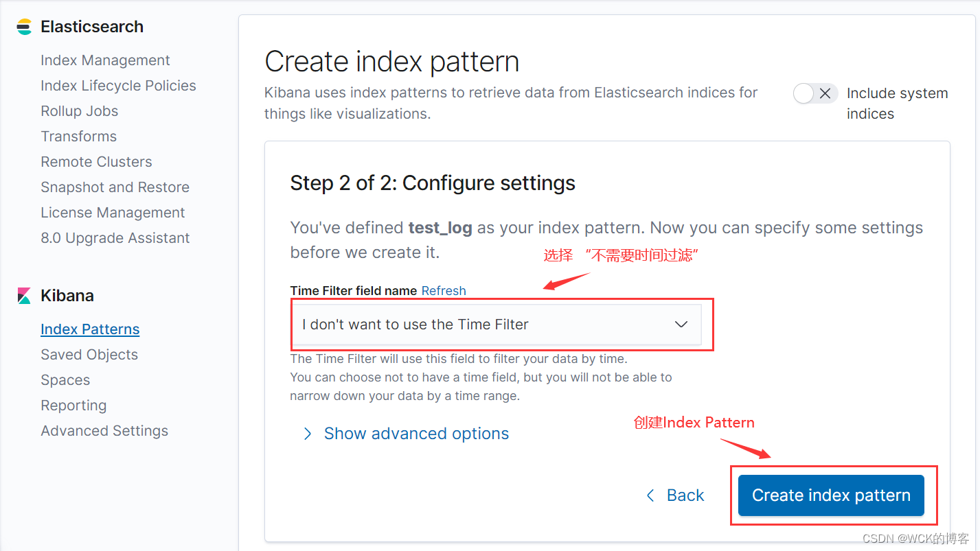Click the Create index pattern button
This screenshot has height=551, width=980.
tap(831, 495)
